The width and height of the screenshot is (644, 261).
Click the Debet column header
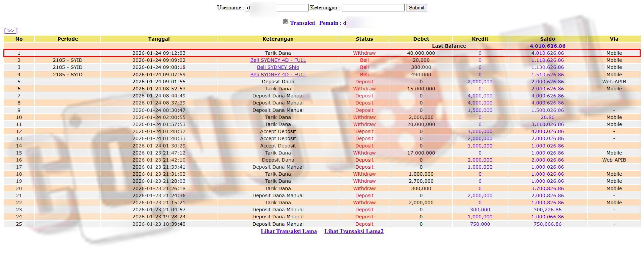pos(421,39)
